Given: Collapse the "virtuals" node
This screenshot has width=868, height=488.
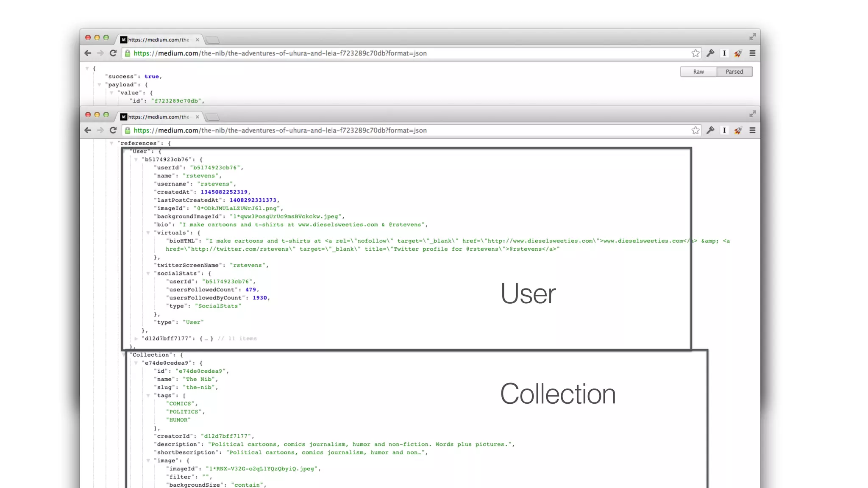Looking at the screenshot, I should click(148, 233).
